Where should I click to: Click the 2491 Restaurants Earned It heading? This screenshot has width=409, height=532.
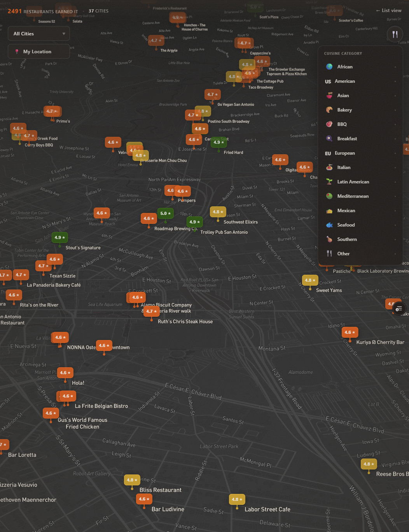tap(43, 11)
